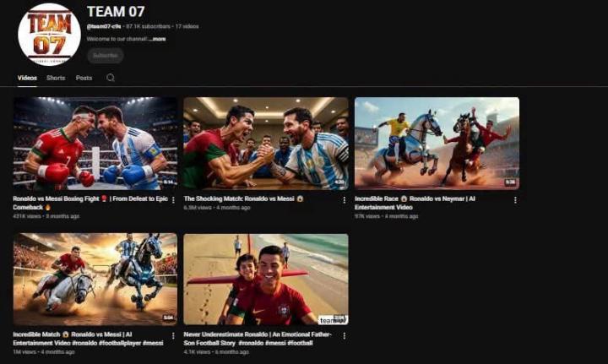Open the boxing ring Ronaldo vs Messi thumbnail
Screen dimensions: 608x364
95,144
